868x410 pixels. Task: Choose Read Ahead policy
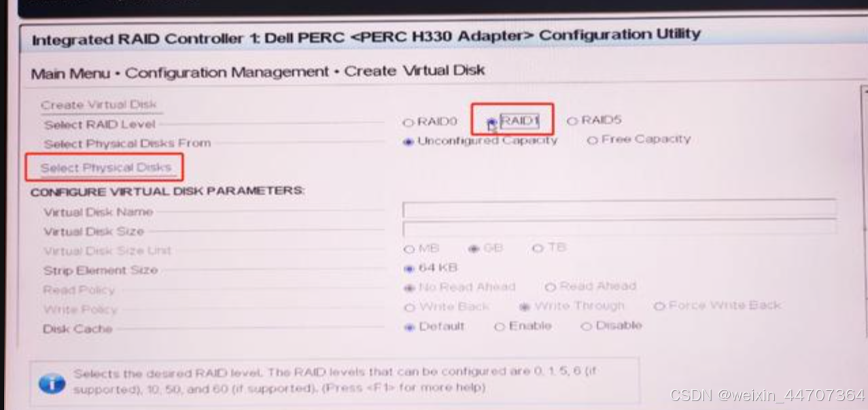[550, 287]
